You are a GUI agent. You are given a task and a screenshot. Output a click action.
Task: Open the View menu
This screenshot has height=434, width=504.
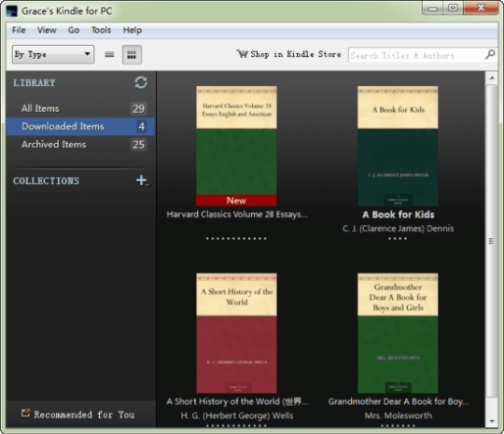(x=47, y=30)
